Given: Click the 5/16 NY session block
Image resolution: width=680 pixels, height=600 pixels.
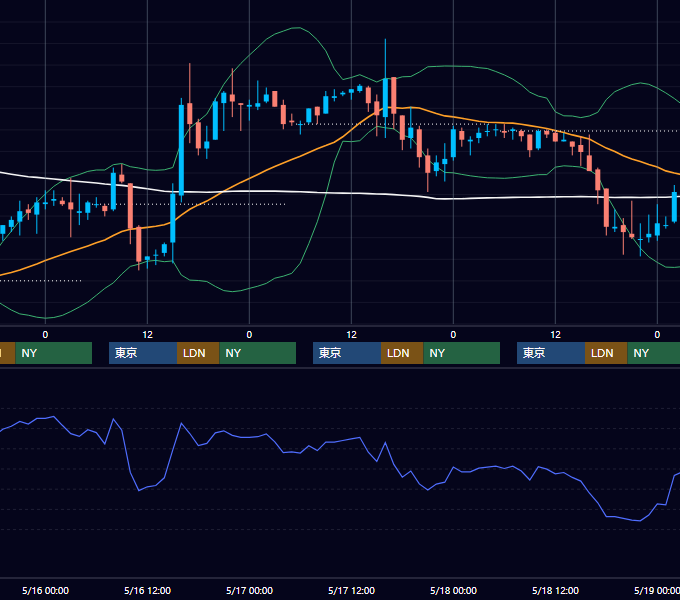Looking at the screenshot, I should tap(258, 353).
